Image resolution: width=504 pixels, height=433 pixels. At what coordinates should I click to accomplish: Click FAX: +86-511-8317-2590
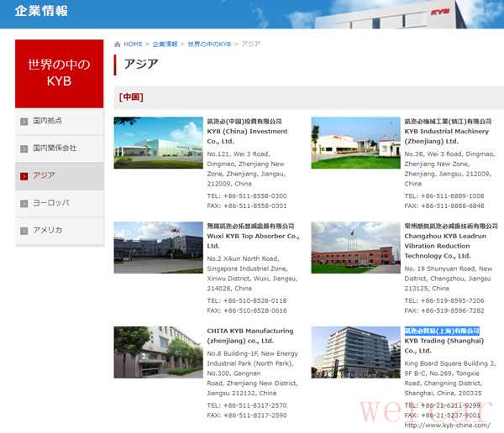(247, 415)
